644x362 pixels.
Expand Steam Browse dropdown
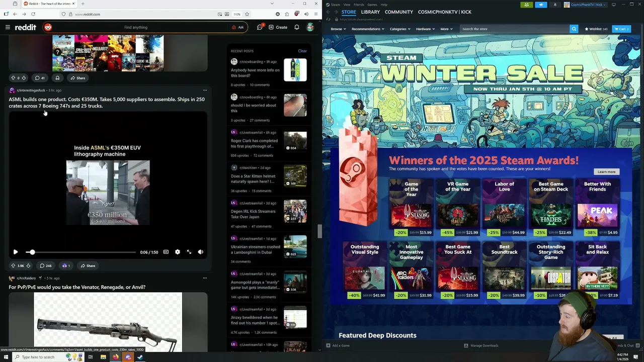pyautogui.click(x=338, y=29)
